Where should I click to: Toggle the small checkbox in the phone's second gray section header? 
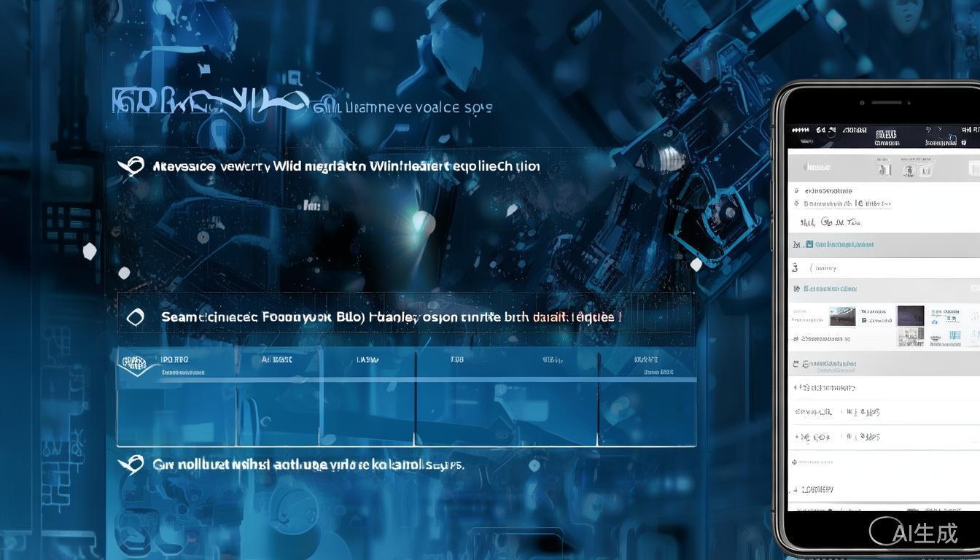tap(796, 289)
